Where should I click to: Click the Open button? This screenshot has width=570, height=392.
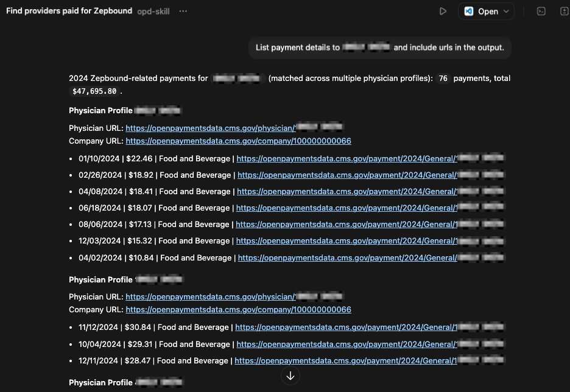tap(486, 10)
